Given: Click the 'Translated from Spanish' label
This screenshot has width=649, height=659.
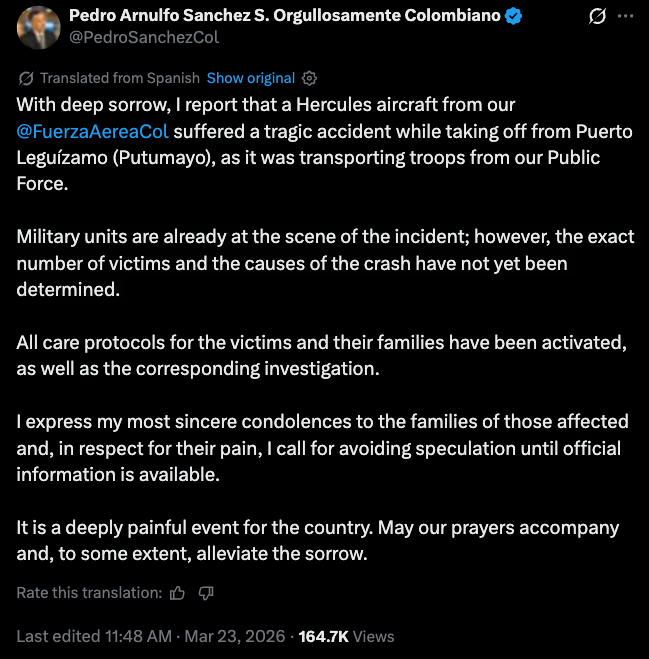Looking at the screenshot, I should [x=119, y=78].
